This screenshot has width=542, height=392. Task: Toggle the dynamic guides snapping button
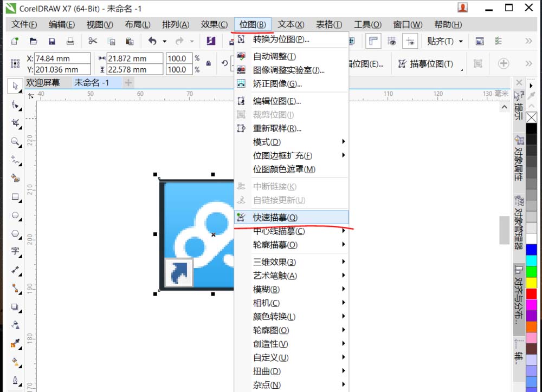pos(409,41)
